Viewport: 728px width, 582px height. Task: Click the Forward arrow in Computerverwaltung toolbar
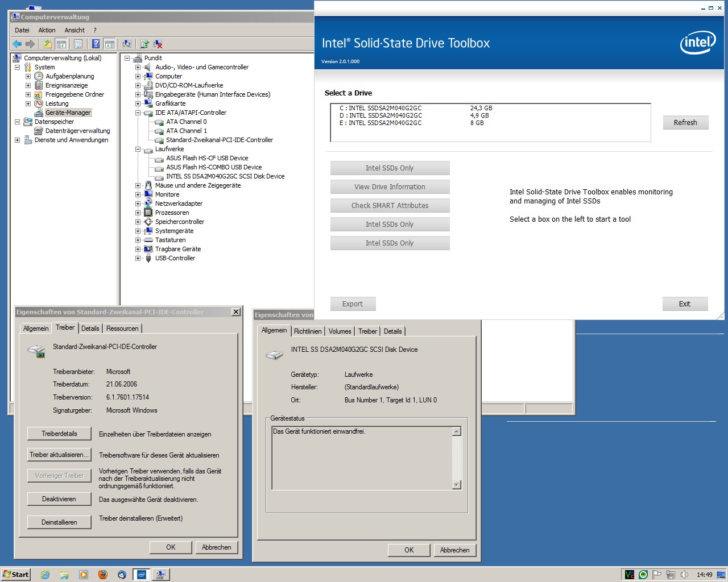point(30,44)
